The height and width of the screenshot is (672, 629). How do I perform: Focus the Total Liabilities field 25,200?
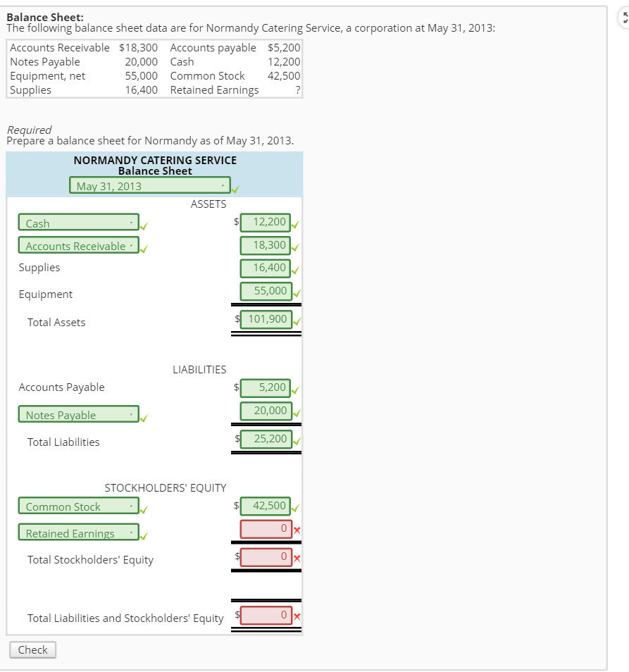click(x=266, y=439)
